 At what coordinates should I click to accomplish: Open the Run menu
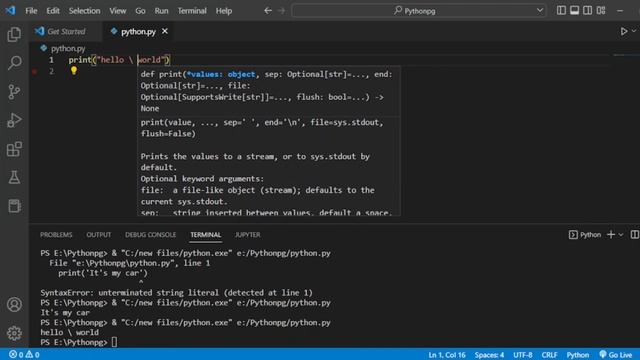coord(161,11)
